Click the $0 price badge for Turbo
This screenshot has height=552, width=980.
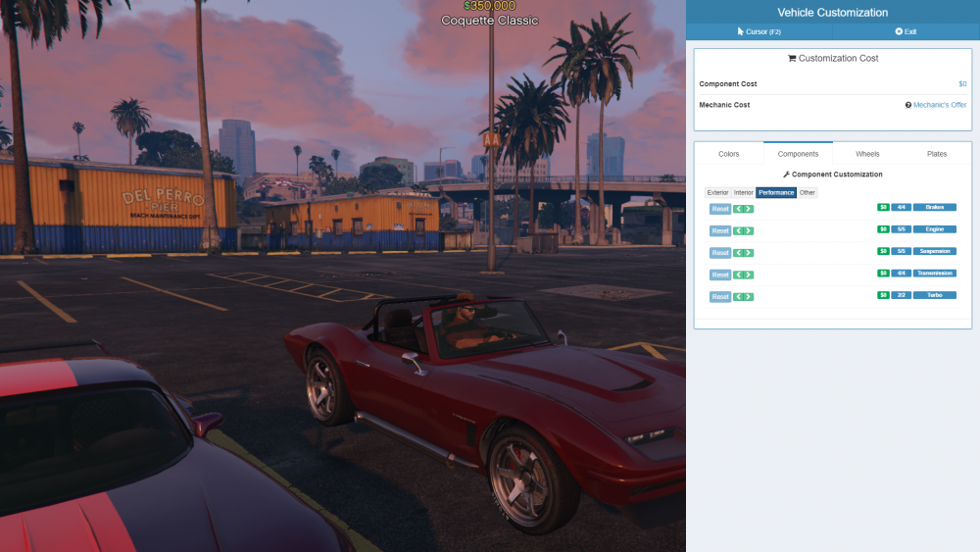(883, 294)
